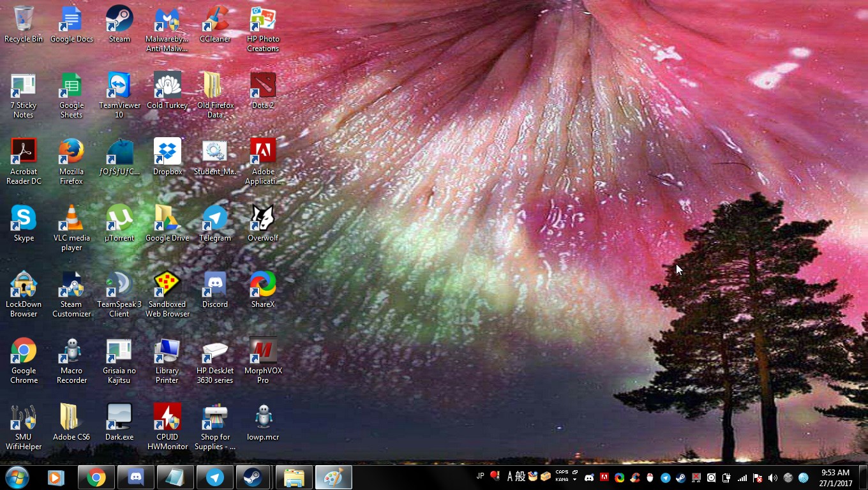Screen dimensions: 868x490
Task: Select the Mozilla Firefox desktop shortcut
Action: (71, 162)
